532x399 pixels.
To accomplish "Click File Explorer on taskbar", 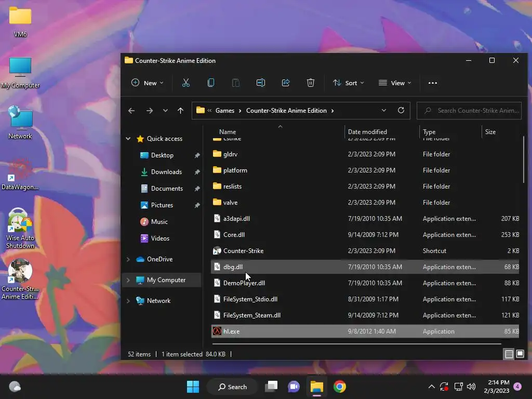I will 316,387.
